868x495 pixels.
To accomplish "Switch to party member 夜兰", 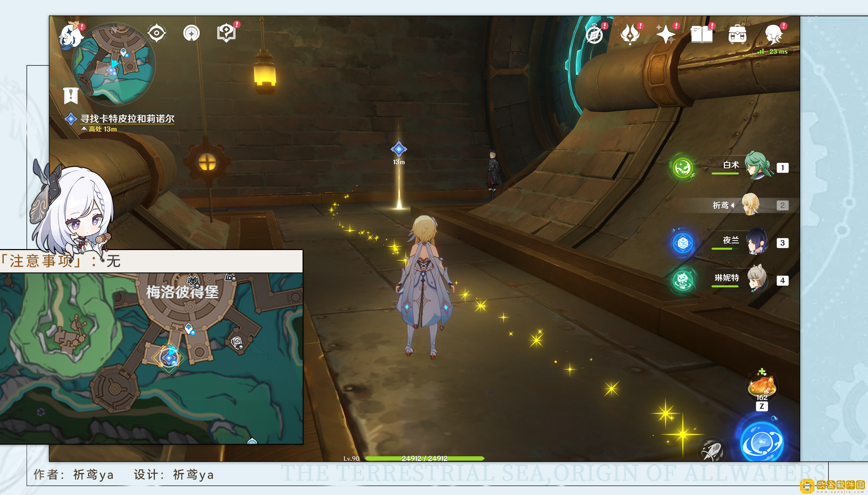I will pyautogui.click(x=756, y=242).
